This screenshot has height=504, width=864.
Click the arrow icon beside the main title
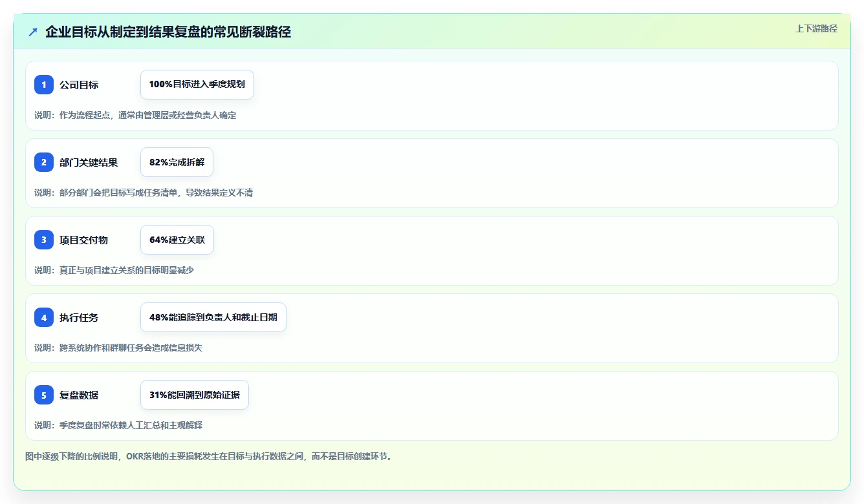point(33,32)
